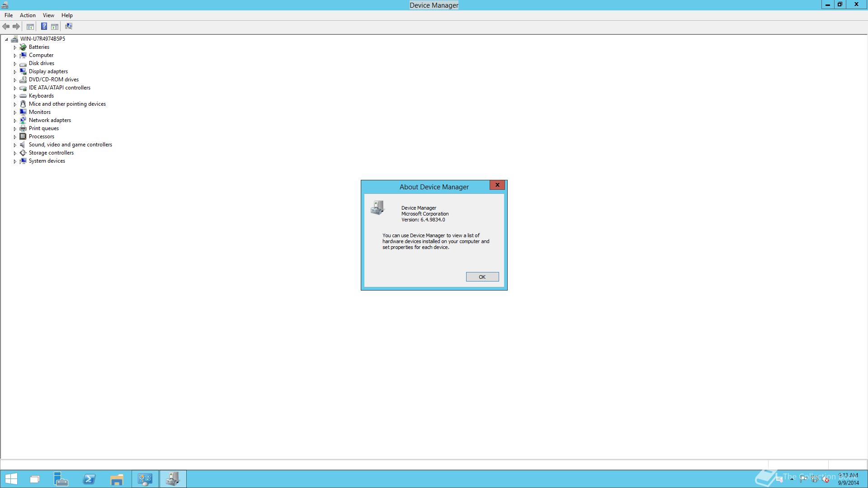Click Scan for hardware changes icon
Viewport: 868px width, 488px height.
[x=69, y=27]
